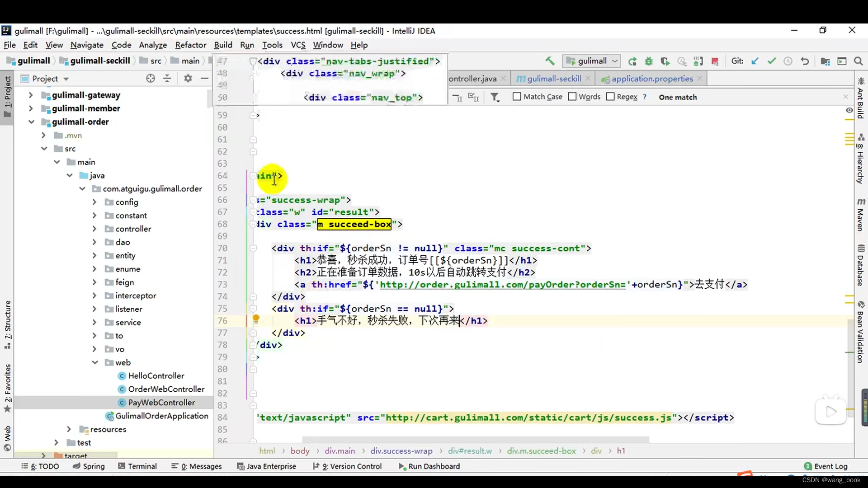Close the application.properties tab
The height and width of the screenshot is (488, 868).
click(x=700, y=78)
